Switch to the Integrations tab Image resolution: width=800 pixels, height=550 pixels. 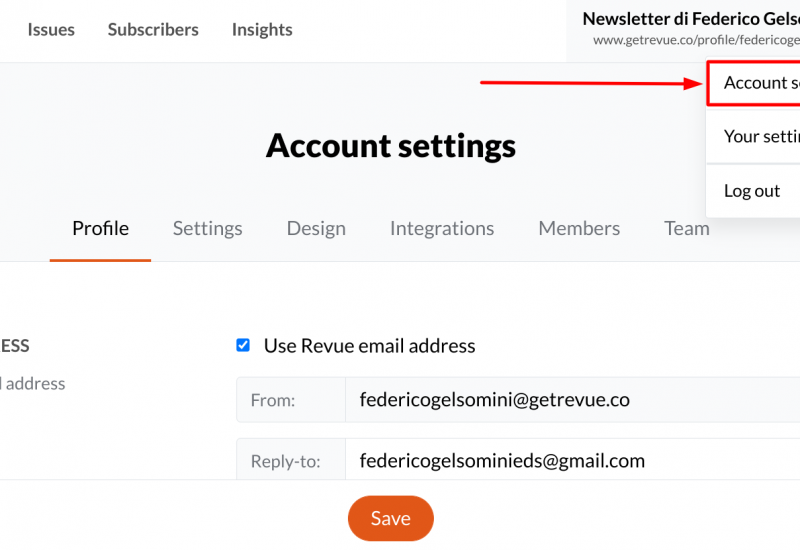[442, 229]
